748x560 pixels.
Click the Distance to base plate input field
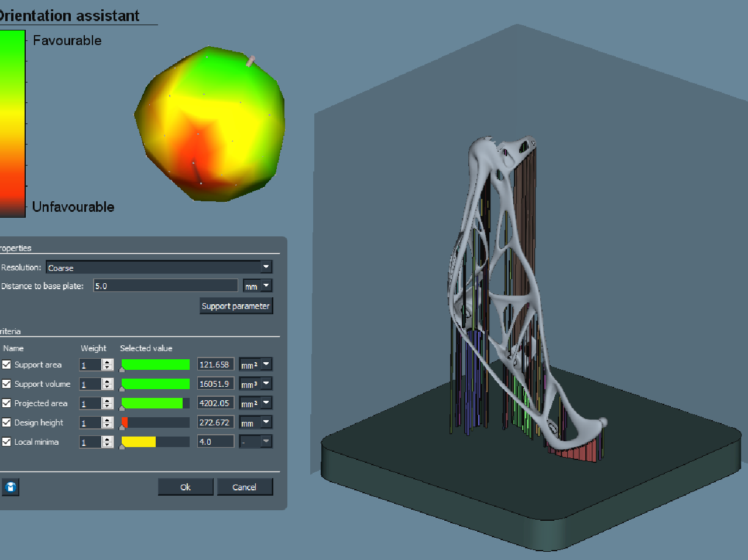[x=165, y=286]
